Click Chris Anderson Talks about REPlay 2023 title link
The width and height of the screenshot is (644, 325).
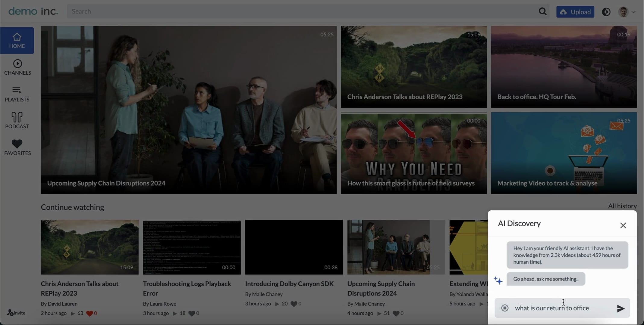point(80,288)
